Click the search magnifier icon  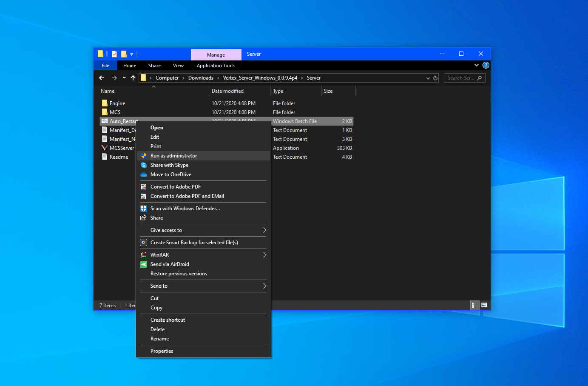tap(480, 78)
